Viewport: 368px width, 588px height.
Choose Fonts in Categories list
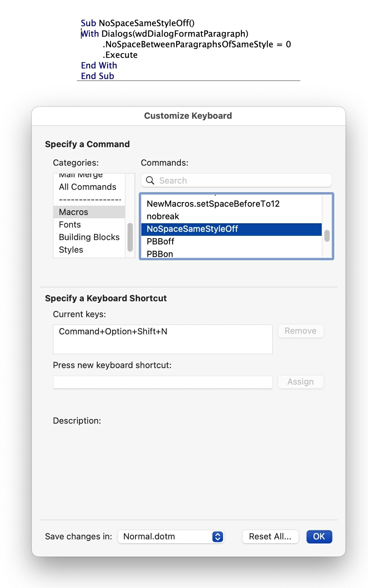click(x=70, y=225)
